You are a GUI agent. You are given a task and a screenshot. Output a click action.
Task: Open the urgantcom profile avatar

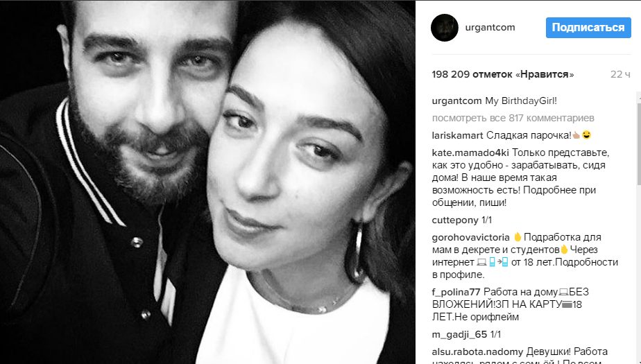(445, 28)
